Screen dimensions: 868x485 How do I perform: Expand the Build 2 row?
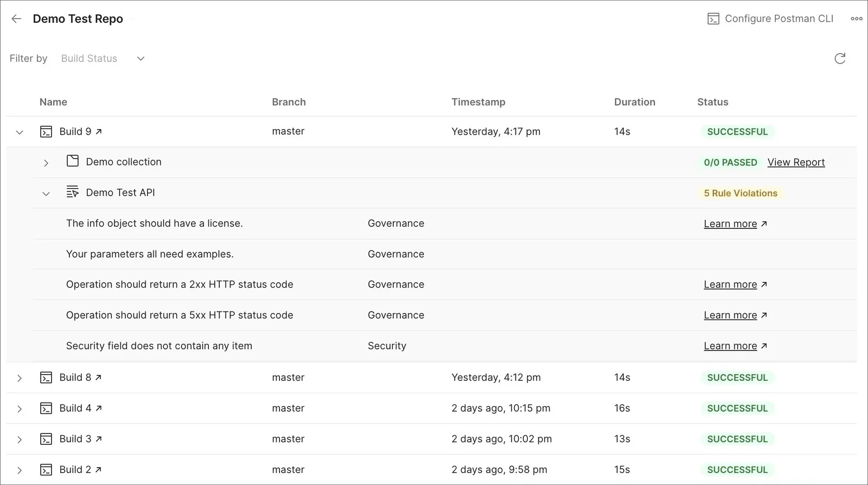(x=20, y=470)
